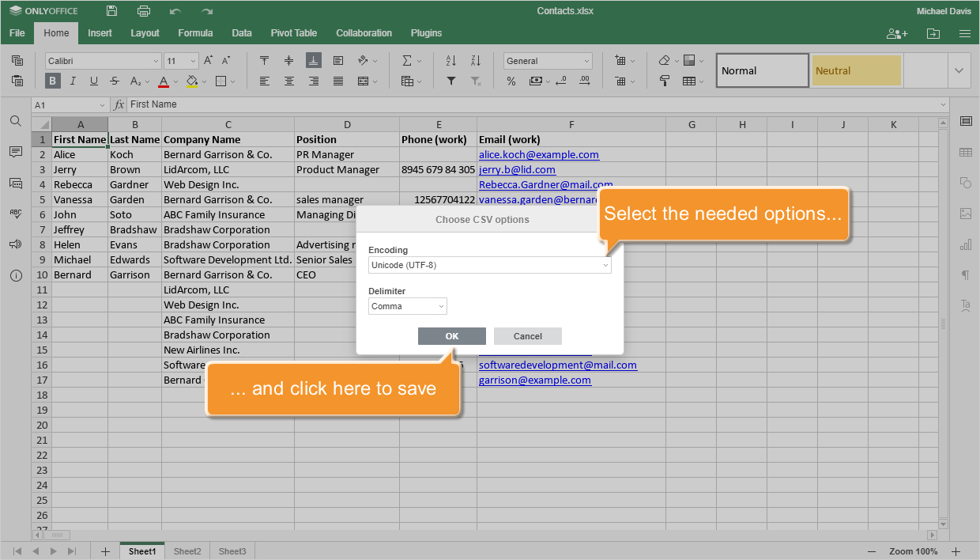The height and width of the screenshot is (560, 980).
Task: Open the Find and Replace panel
Action: pos(15,123)
